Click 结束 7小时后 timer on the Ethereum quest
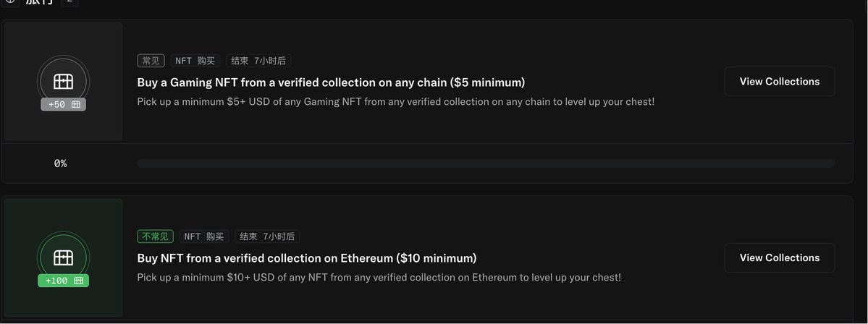868x324 pixels. pyautogui.click(x=267, y=236)
